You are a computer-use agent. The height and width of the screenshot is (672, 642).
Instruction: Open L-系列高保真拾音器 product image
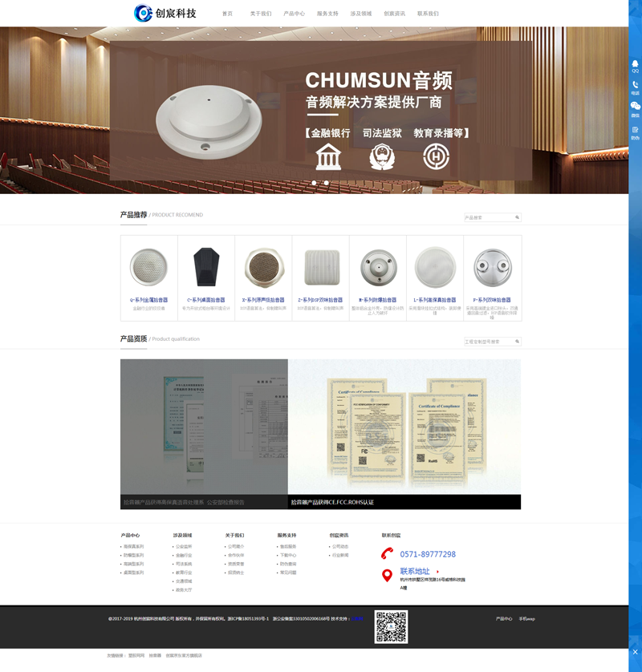click(x=435, y=267)
